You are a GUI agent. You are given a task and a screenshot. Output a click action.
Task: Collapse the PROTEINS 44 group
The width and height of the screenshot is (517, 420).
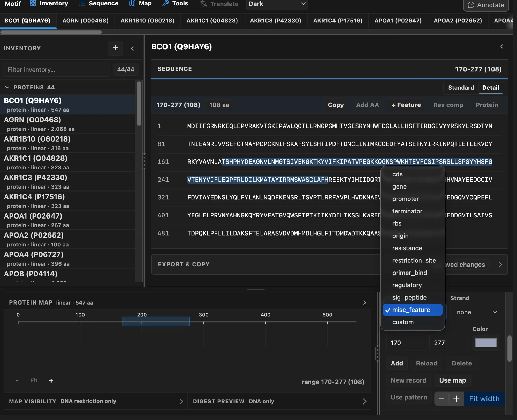(7, 87)
